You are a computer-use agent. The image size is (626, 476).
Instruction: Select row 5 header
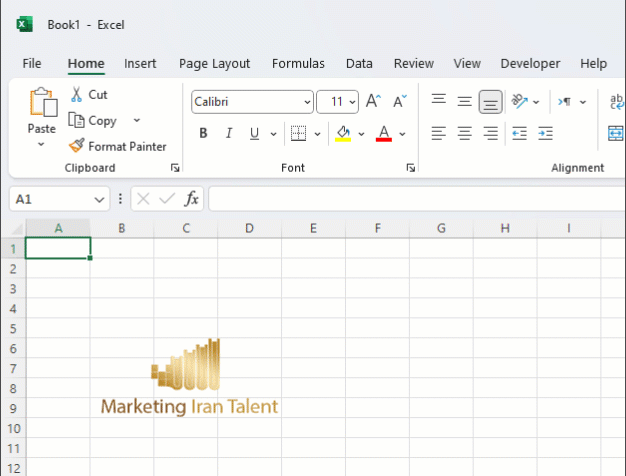point(13,328)
